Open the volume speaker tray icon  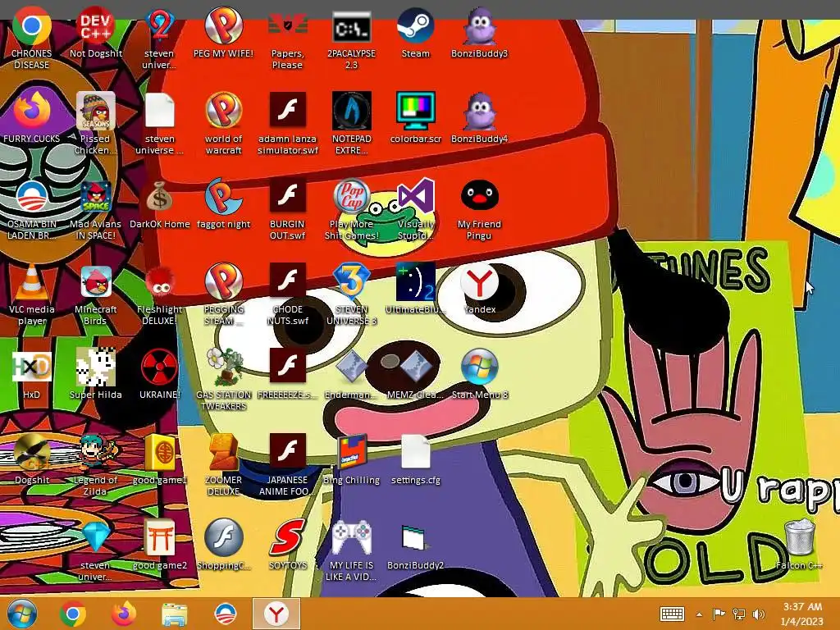(759, 614)
